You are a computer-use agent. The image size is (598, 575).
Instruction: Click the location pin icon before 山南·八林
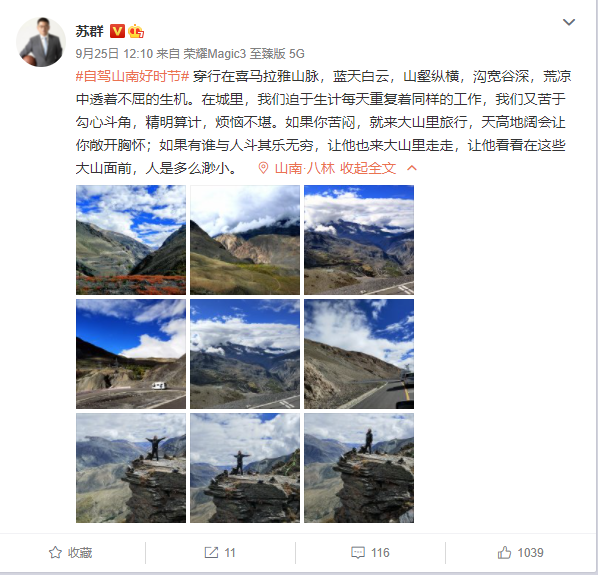point(263,168)
